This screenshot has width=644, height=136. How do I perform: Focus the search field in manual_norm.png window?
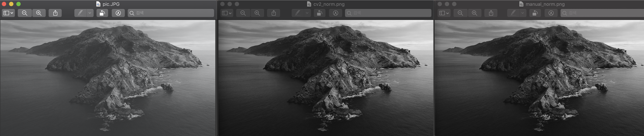(602, 13)
